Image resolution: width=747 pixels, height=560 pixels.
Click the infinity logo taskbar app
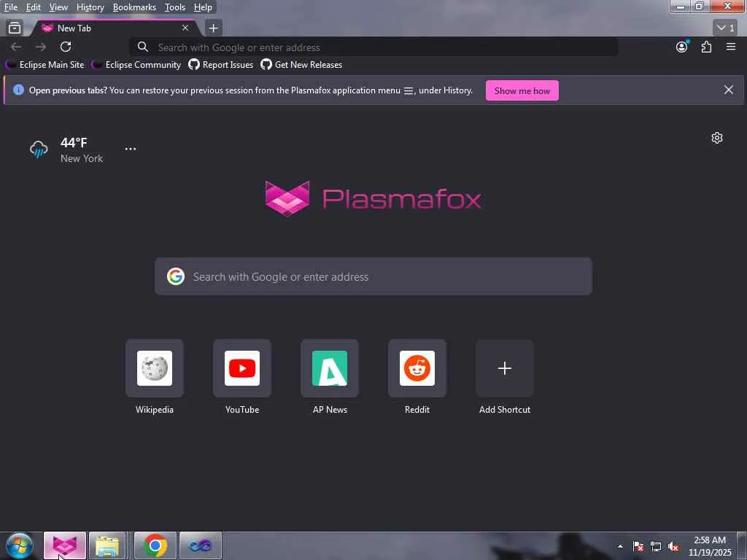tap(201, 545)
